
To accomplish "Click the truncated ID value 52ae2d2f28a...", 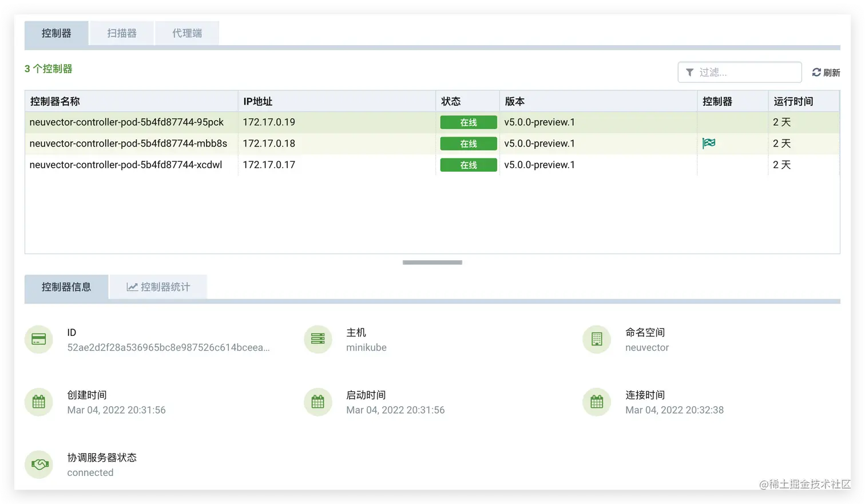I will (x=168, y=347).
